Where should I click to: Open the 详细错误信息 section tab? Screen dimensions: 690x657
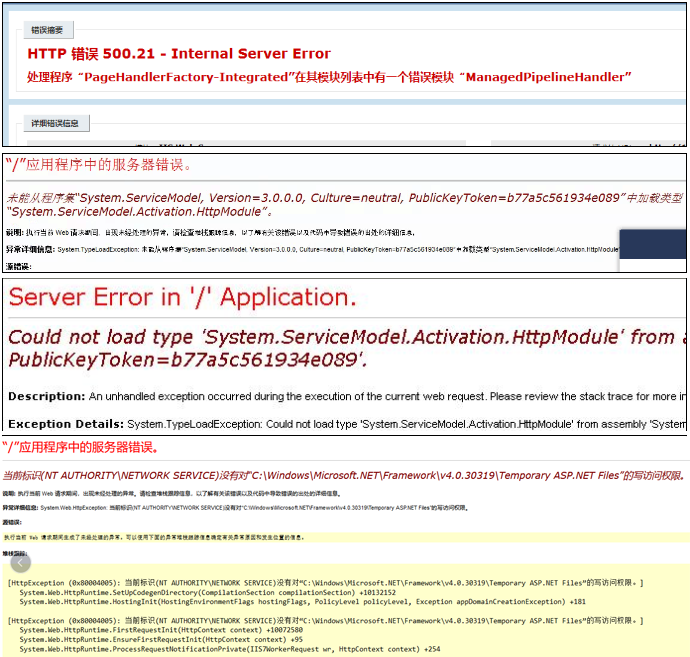click(x=57, y=124)
